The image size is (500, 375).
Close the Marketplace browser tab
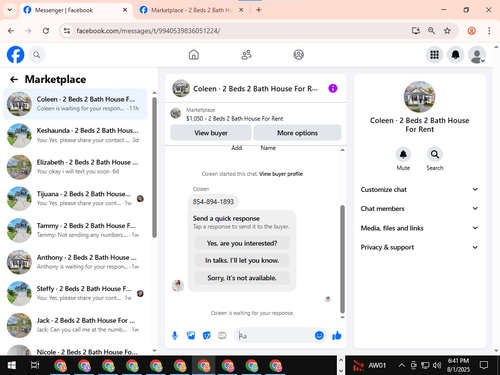(x=241, y=10)
